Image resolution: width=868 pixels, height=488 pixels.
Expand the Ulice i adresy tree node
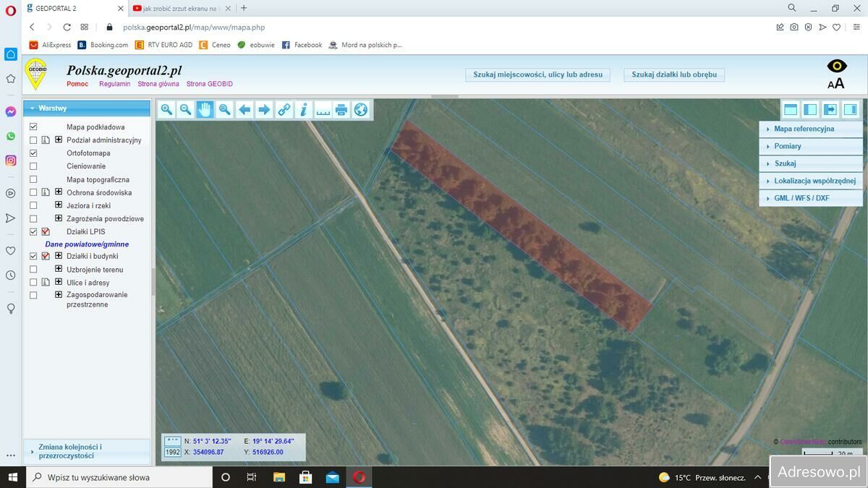point(59,283)
